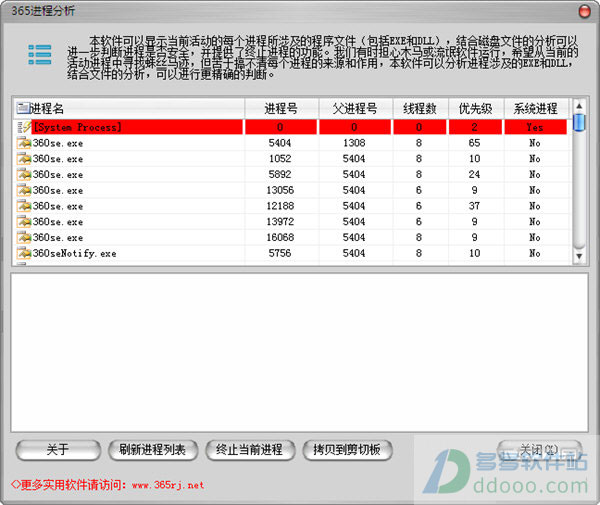
Task: Click the 关闭 close button
Action: [x=540, y=450]
